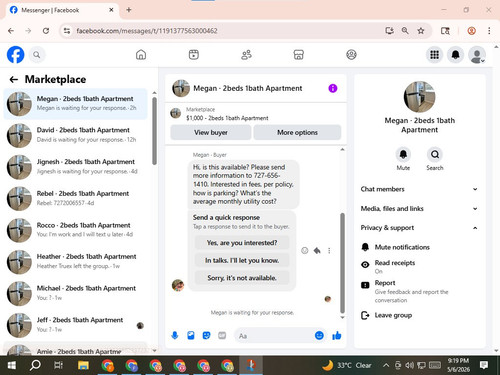Click Leave group
Viewport: 500px width, 375px height.
point(393,315)
